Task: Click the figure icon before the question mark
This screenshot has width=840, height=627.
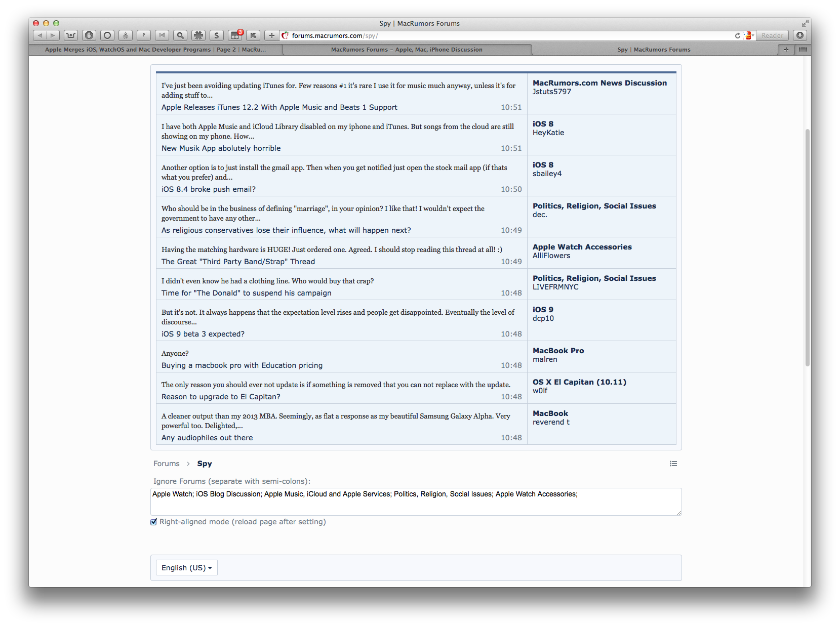Action: [x=126, y=35]
